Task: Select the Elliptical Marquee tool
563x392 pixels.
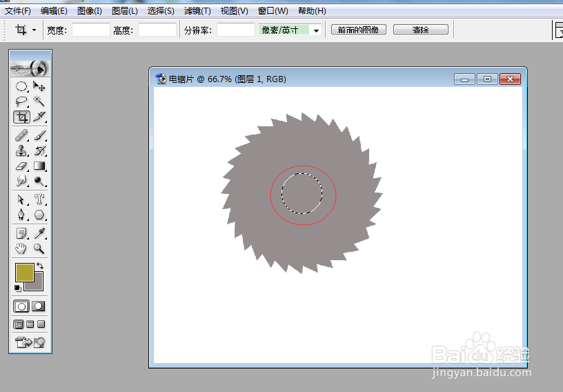Action: (21, 86)
